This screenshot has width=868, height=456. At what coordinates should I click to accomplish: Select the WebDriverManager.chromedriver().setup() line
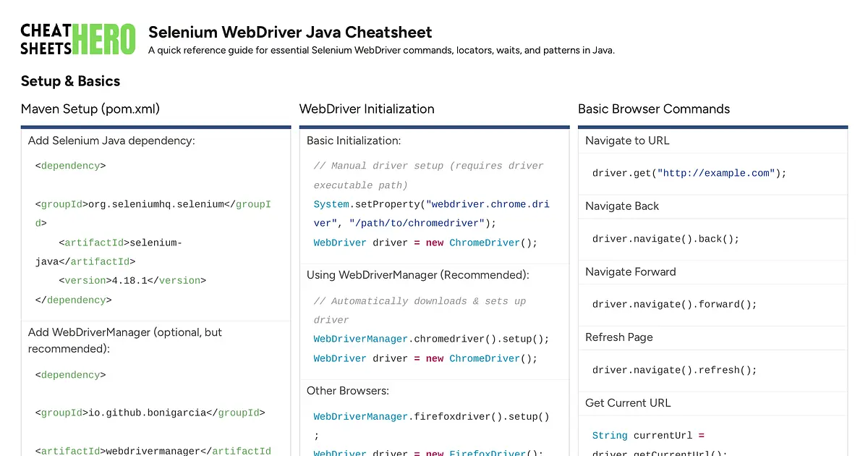[x=430, y=339]
